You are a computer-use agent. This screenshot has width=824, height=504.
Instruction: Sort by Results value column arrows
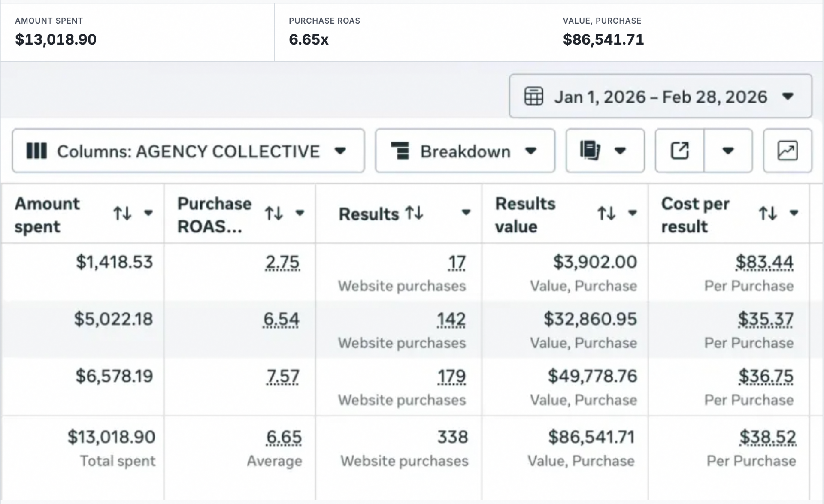(607, 213)
